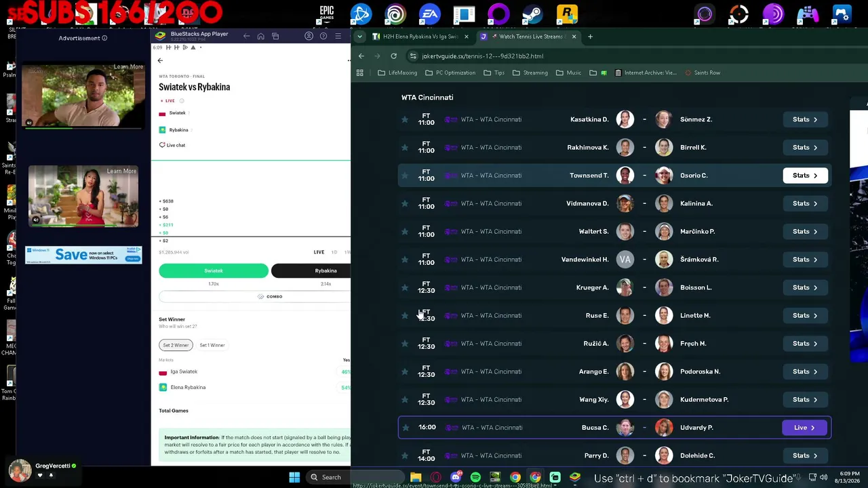868x488 pixels.
Task: Open Discord from the taskbar
Action: click(456, 477)
